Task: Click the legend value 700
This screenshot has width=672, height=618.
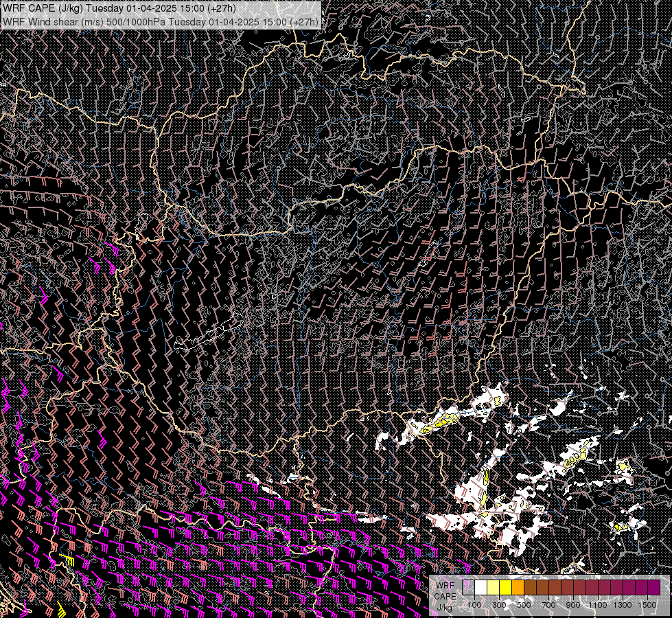Action: click(x=548, y=605)
